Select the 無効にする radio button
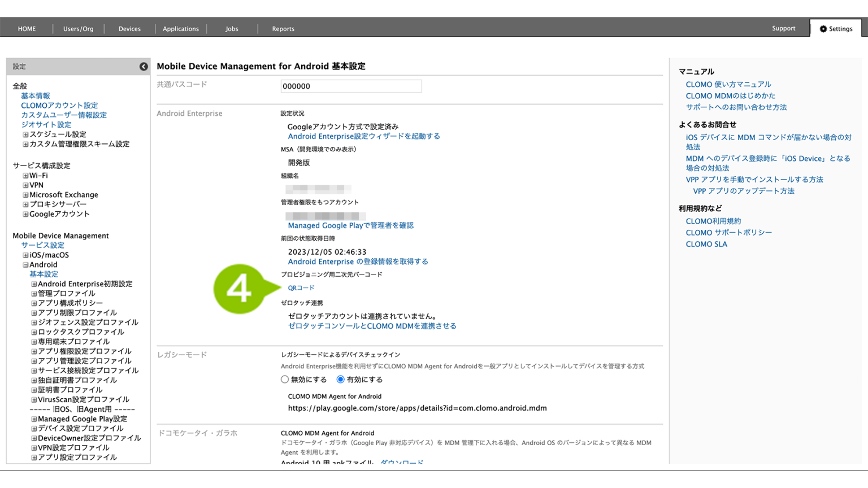 tap(285, 380)
